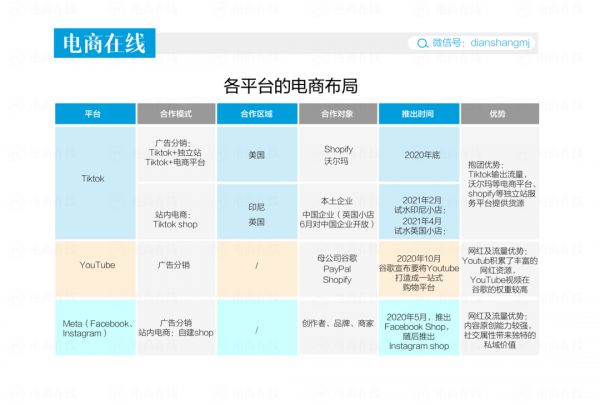This screenshot has height=405, width=600.
Task: Select the 平台 column header
Action: click(93, 114)
